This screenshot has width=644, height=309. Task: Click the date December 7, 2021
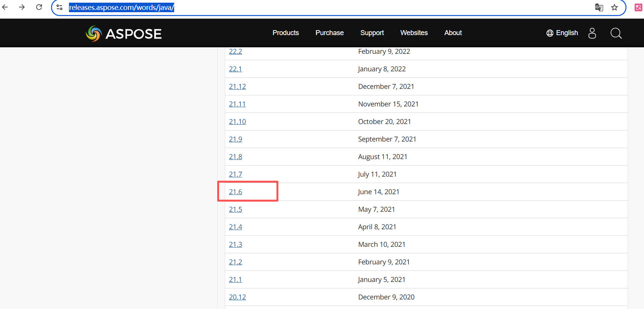(x=386, y=87)
